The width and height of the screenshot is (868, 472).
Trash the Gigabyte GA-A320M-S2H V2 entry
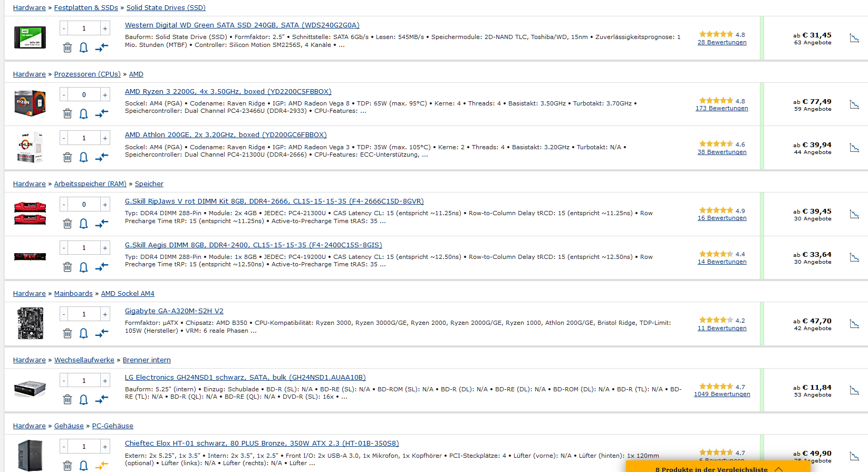click(67, 333)
